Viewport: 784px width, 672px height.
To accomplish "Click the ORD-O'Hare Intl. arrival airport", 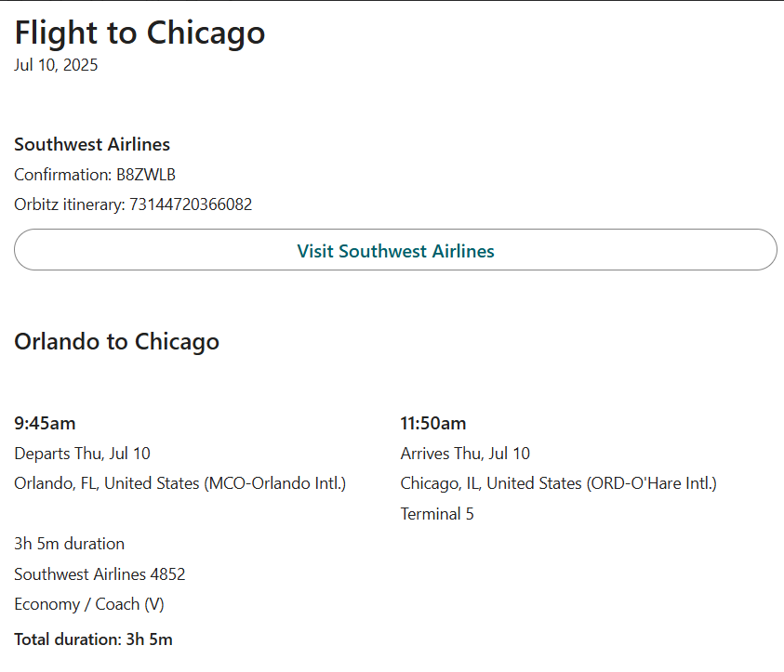I will pos(652,483).
